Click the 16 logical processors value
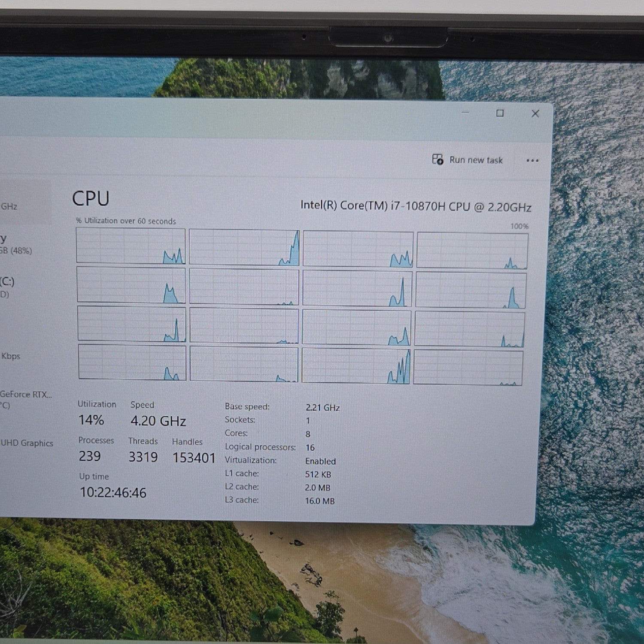 tap(310, 447)
